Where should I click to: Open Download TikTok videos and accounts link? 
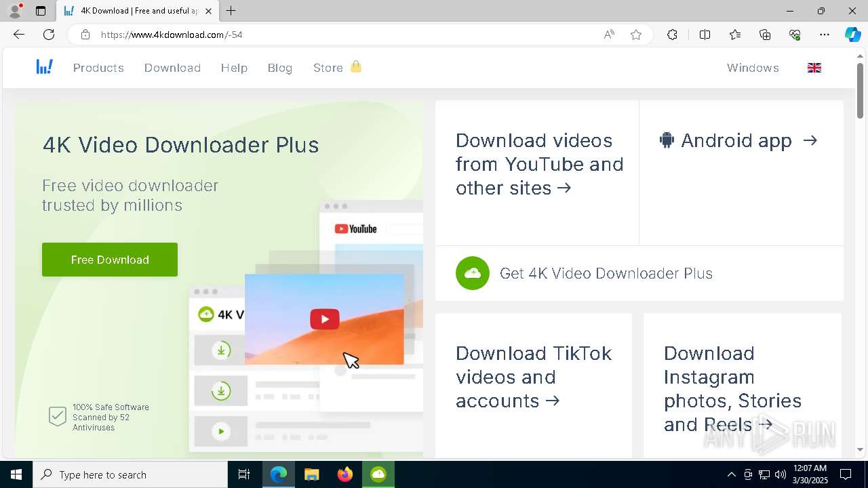[x=534, y=377]
